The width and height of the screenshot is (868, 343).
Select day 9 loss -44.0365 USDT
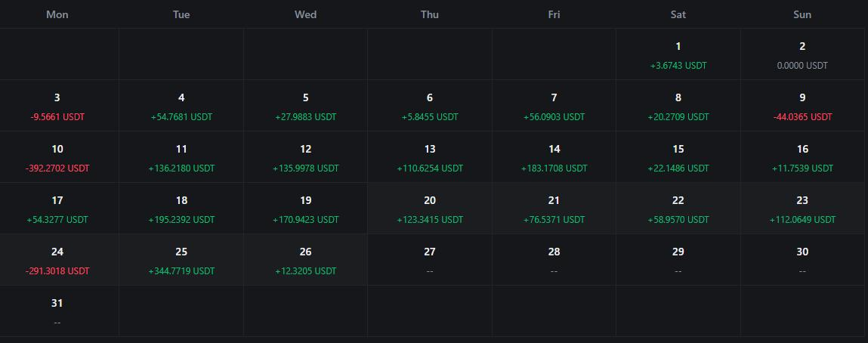(802, 106)
